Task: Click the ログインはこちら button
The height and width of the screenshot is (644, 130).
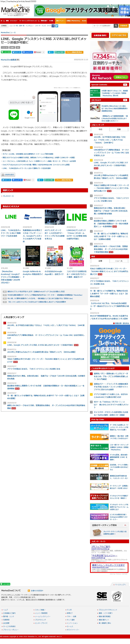Action: tap(119, 35)
